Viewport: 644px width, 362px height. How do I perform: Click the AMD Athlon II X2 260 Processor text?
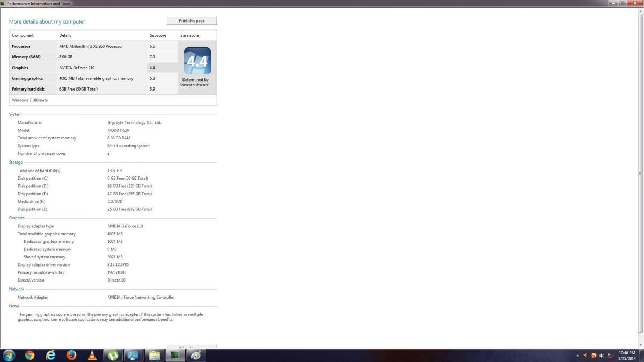coord(91,46)
